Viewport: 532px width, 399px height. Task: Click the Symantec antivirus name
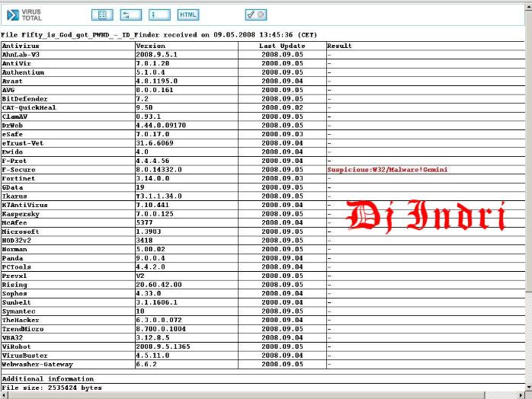click(18, 311)
